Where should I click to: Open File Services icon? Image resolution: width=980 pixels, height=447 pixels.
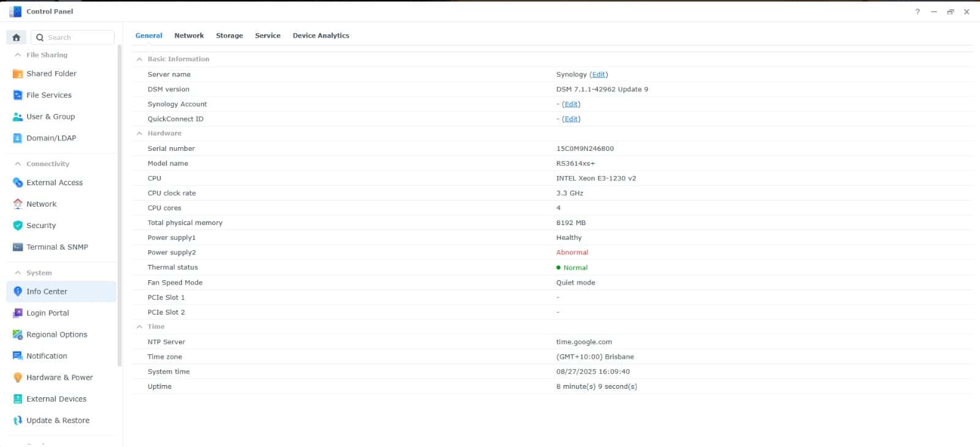tap(18, 95)
